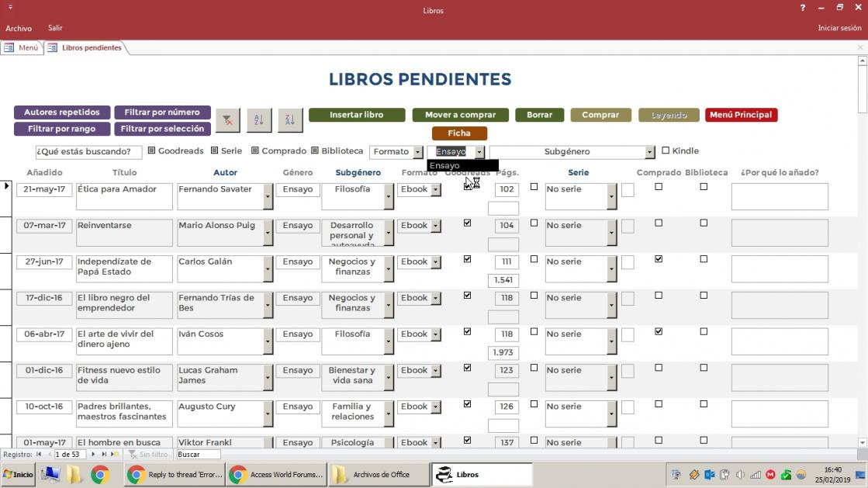This screenshot has width=868, height=488.
Task: Click the vertical scrollbar up arrow
Action: point(863,61)
